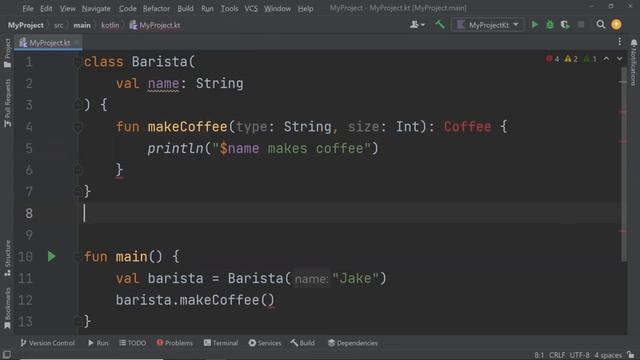Open MyProjectKt run configuration dropdown
This screenshot has width=640, height=360.
click(x=488, y=25)
